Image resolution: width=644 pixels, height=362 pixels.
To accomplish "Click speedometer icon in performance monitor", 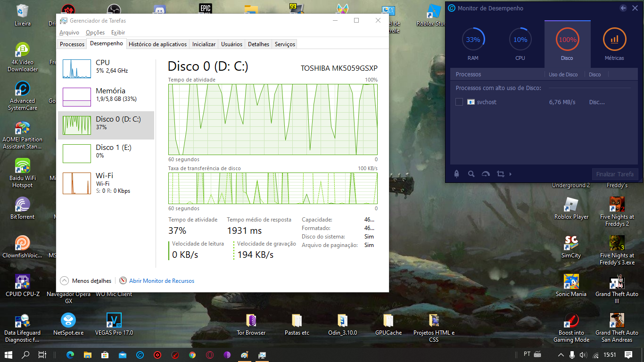I will [486, 174].
